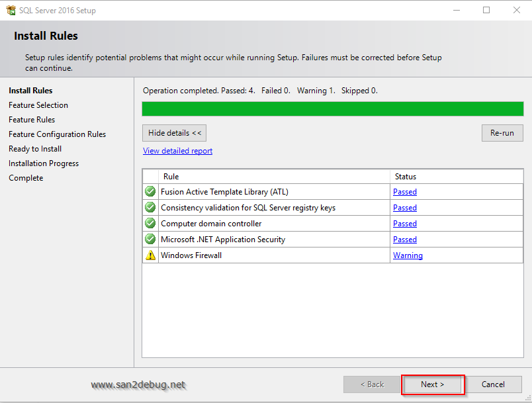Close the SQL Server 2016 Setup window

click(x=516, y=10)
